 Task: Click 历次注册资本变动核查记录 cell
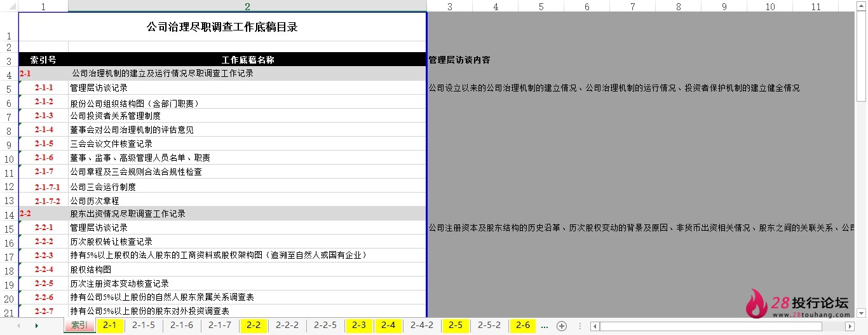click(247, 284)
